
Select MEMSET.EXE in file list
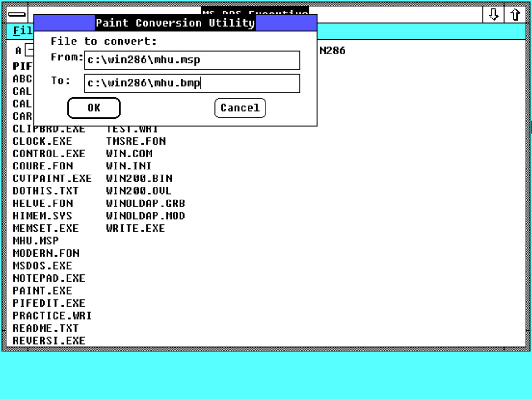pyautogui.click(x=45, y=229)
